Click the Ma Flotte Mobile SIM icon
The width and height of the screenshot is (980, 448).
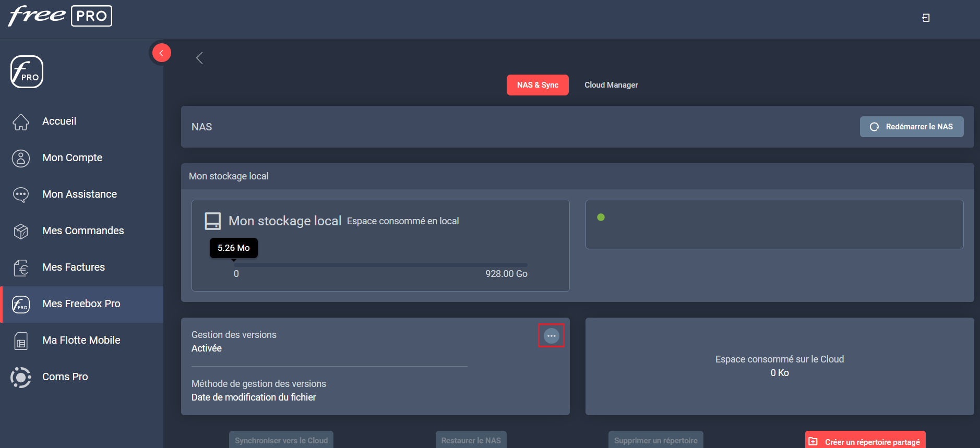21,341
